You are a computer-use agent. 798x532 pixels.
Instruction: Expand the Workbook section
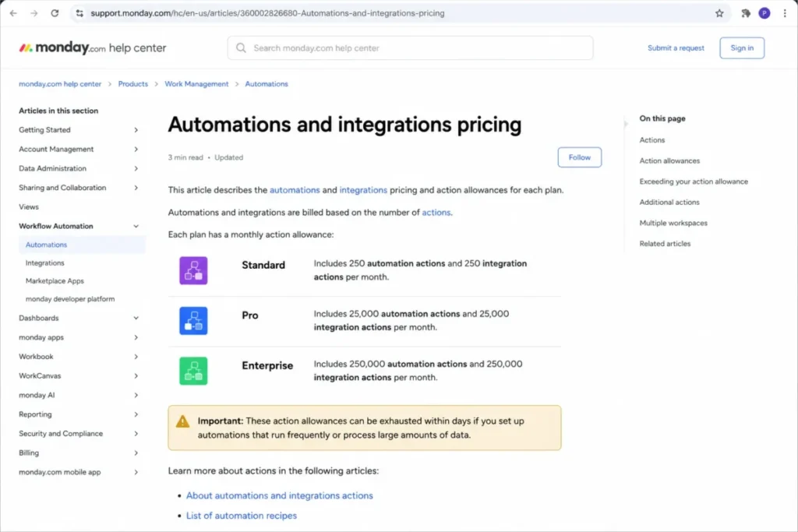coord(136,357)
